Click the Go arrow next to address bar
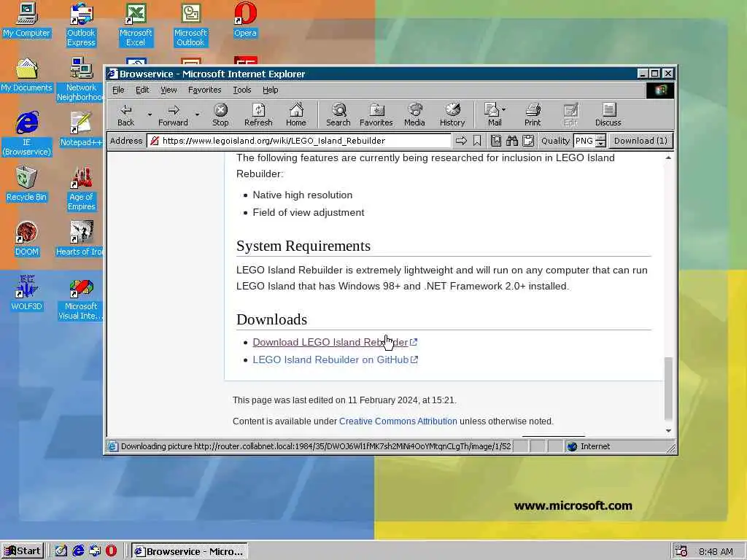This screenshot has width=747, height=560. [461, 141]
